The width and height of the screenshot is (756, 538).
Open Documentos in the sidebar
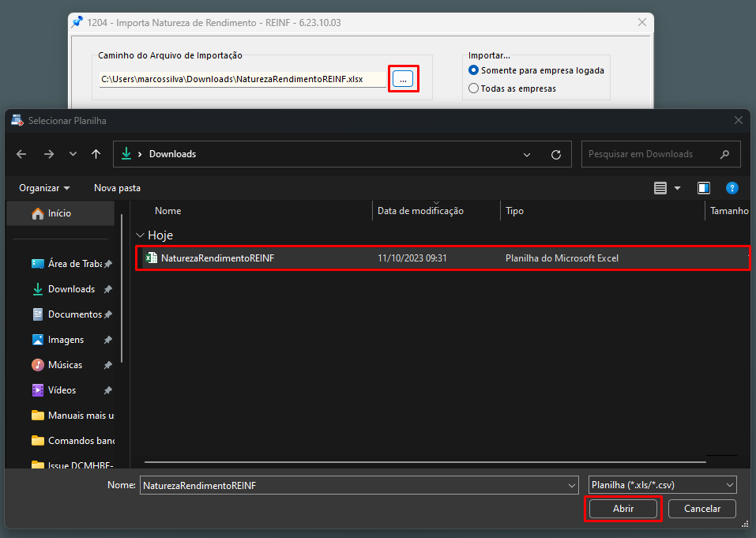71,314
